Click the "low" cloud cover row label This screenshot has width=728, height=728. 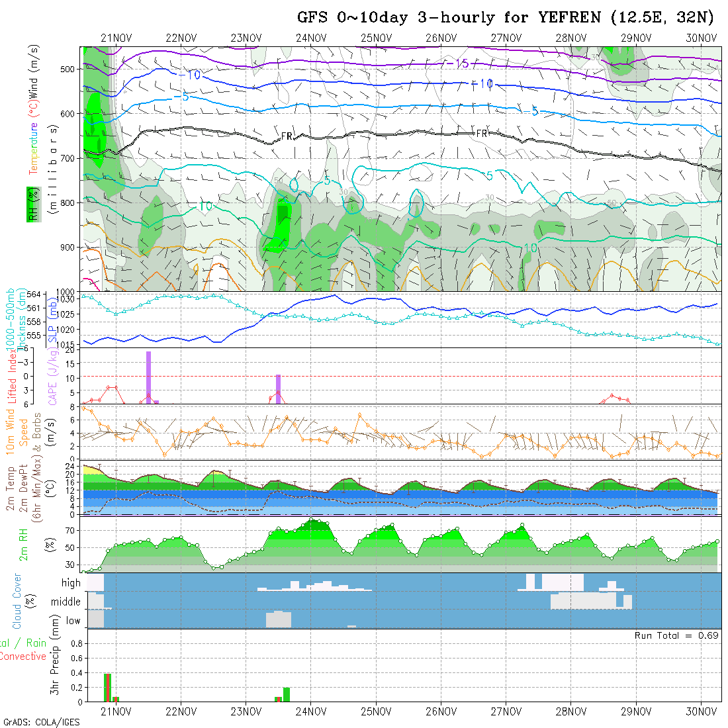(x=73, y=621)
